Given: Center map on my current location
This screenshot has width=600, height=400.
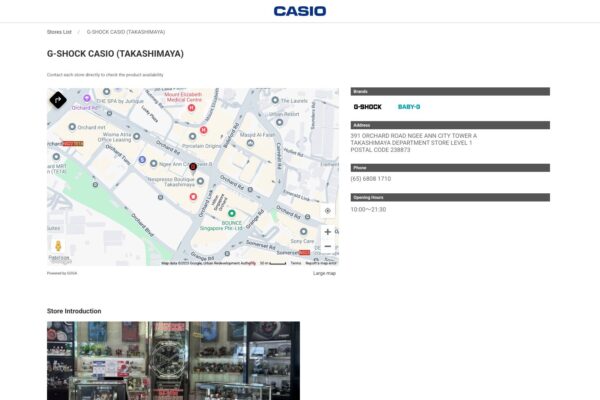Looking at the screenshot, I should pyautogui.click(x=328, y=211).
